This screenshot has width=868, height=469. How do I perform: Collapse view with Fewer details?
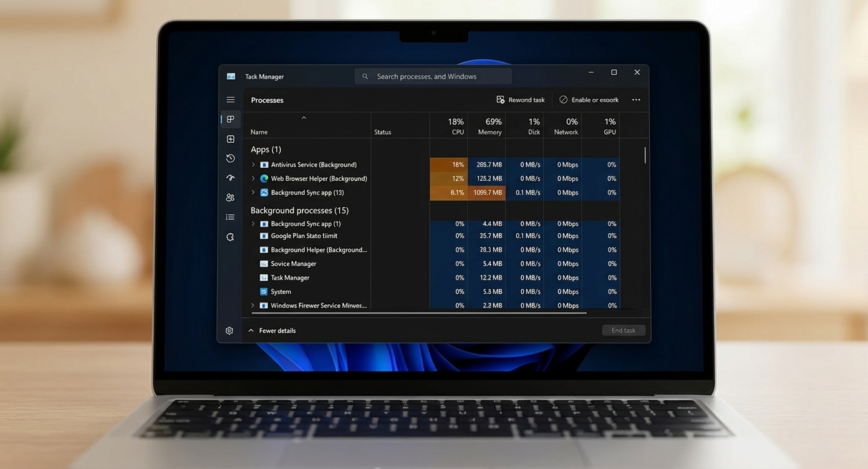272,331
